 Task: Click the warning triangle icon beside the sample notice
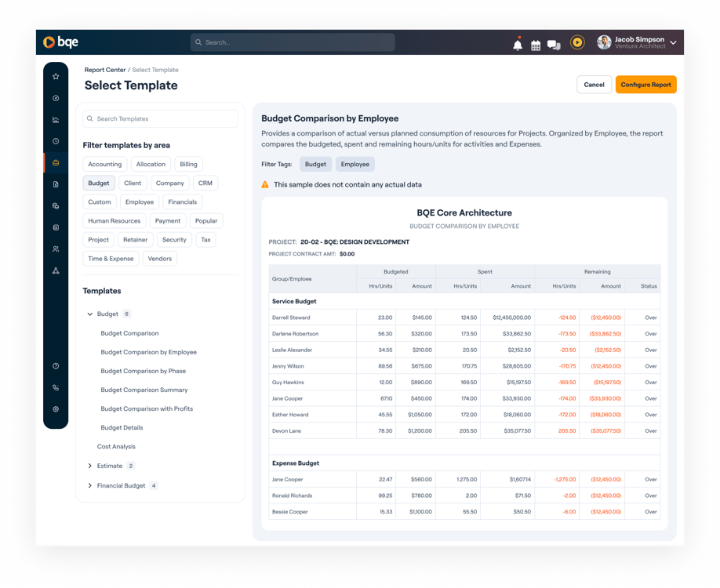click(x=265, y=184)
